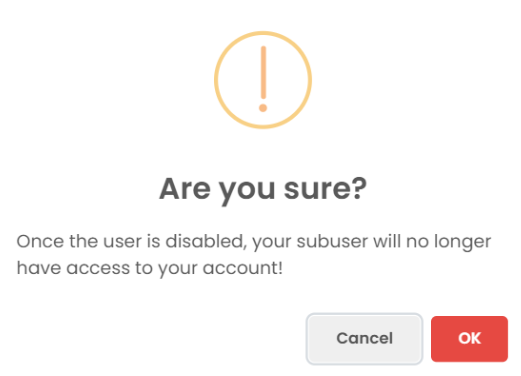Click the exclamation mark inside the circle
521x376 pixels.
[263, 79]
